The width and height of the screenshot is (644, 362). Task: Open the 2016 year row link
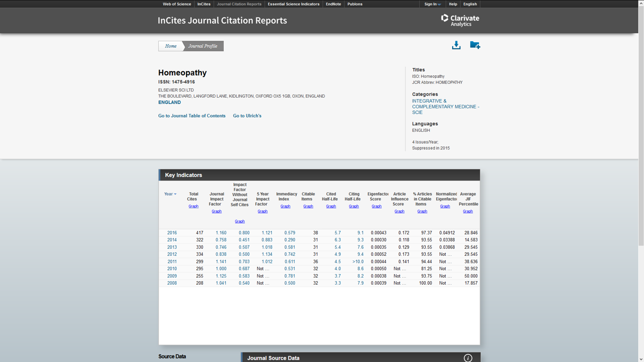[x=172, y=233]
